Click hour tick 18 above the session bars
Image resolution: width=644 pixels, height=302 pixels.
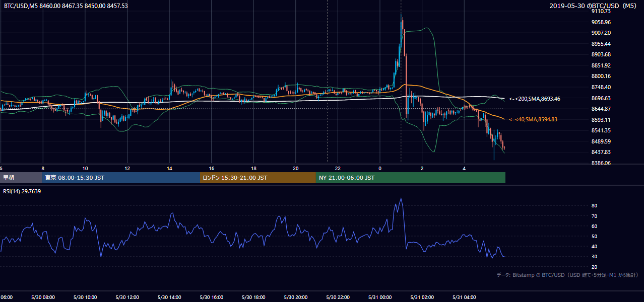coord(253,168)
